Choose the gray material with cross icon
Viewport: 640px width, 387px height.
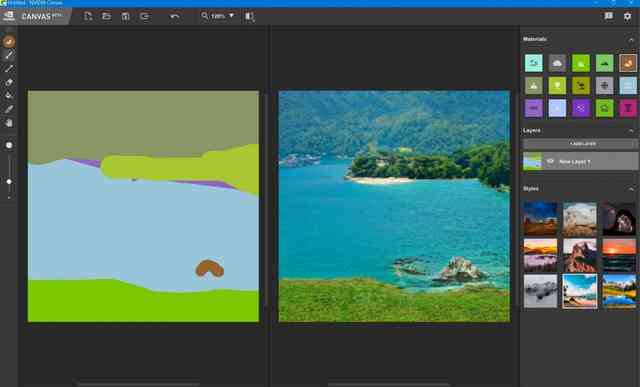pos(604,86)
